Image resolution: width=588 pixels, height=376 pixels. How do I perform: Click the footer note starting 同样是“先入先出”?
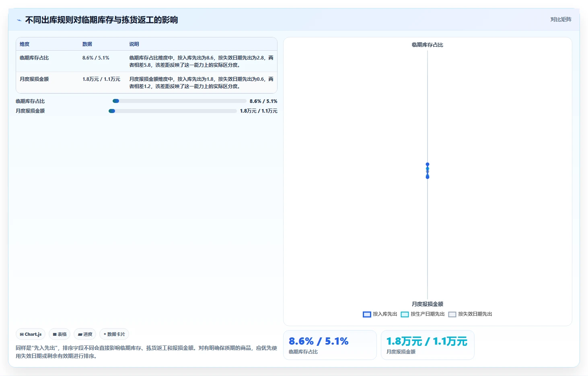pos(146,352)
